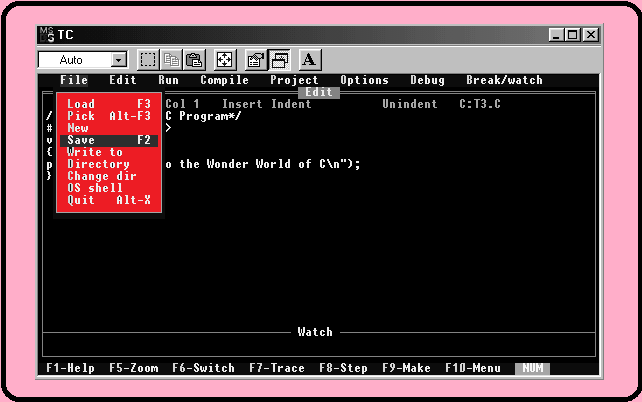Choose Load F3 from File menu
The width and height of the screenshot is (642, 402).
pos(109,104)
